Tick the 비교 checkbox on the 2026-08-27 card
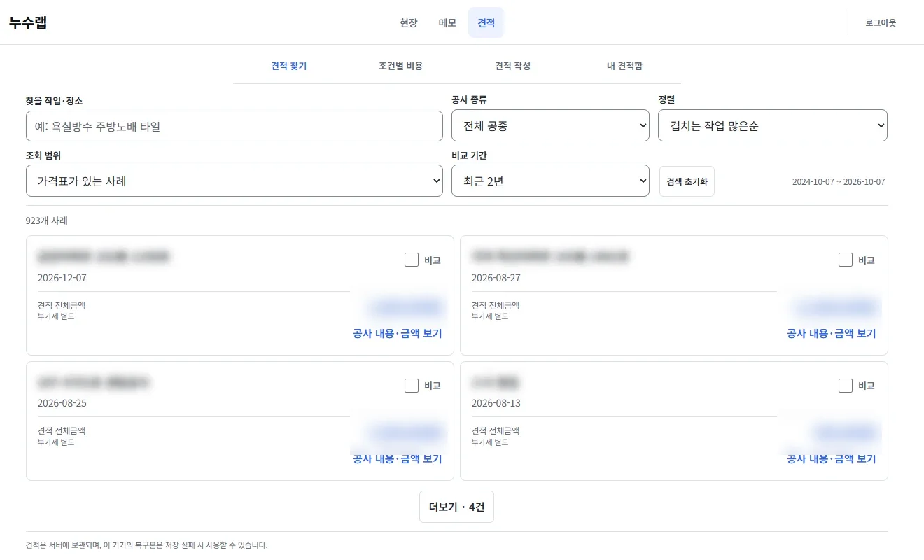The width and height of the screenshot is (924, 560). coord(846,260)
